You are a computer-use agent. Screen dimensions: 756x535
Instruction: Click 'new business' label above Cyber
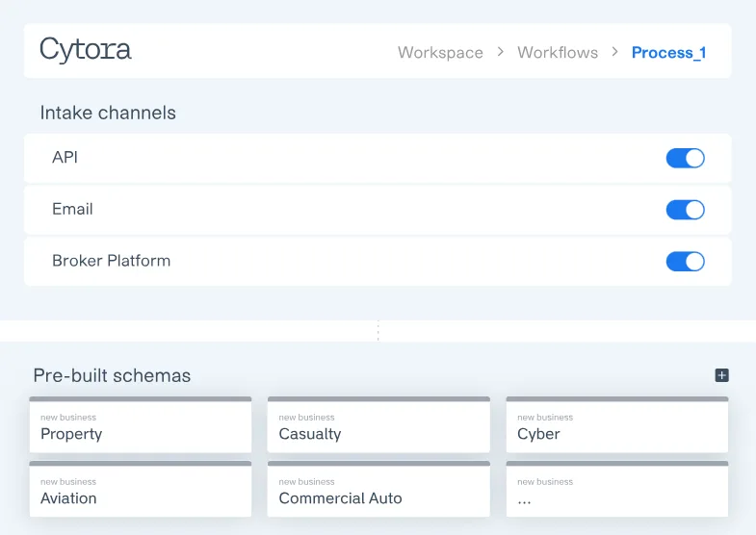(545, 417)
